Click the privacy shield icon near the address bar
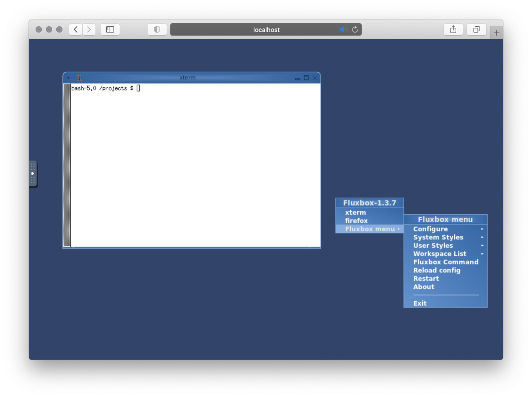The image size is (532, 398). coord(157,29)
